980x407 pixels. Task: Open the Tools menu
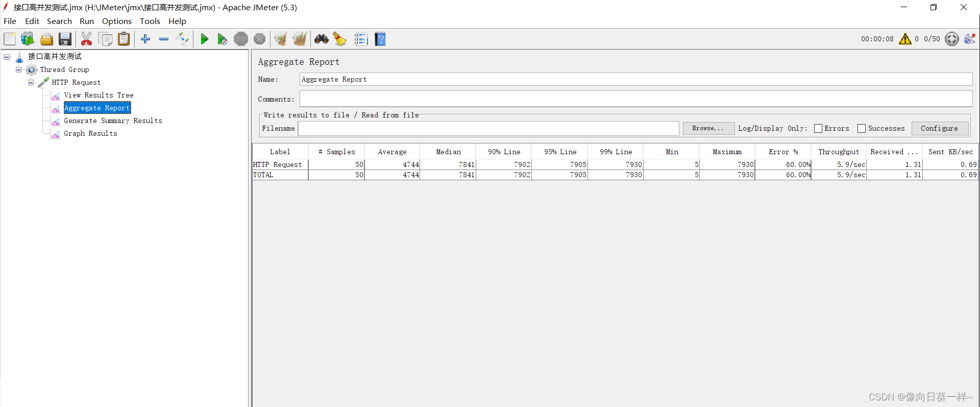click(150, 21)
